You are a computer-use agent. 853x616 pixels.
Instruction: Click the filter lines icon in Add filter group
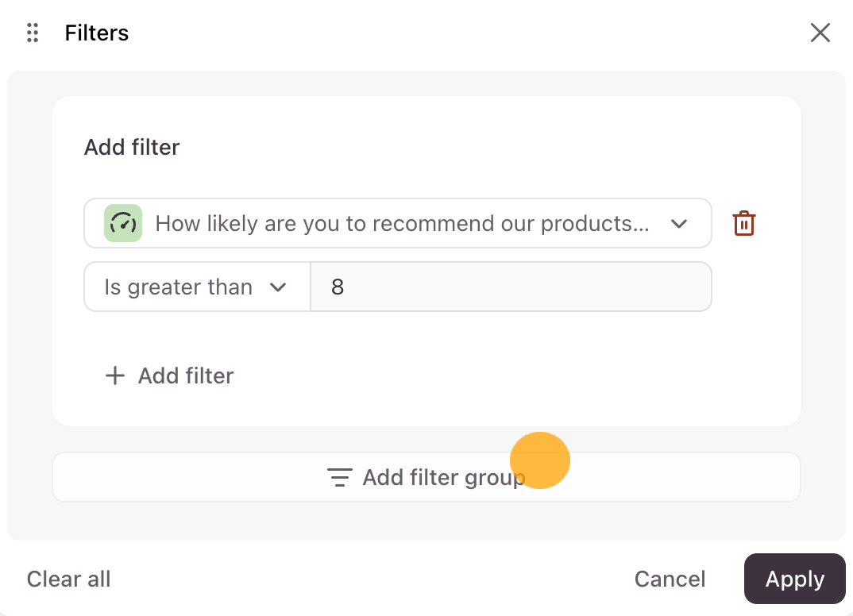[x=339, y=477]
